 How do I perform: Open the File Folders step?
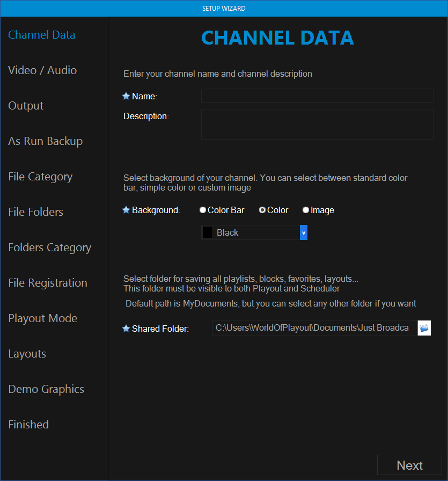coord(36,212)
